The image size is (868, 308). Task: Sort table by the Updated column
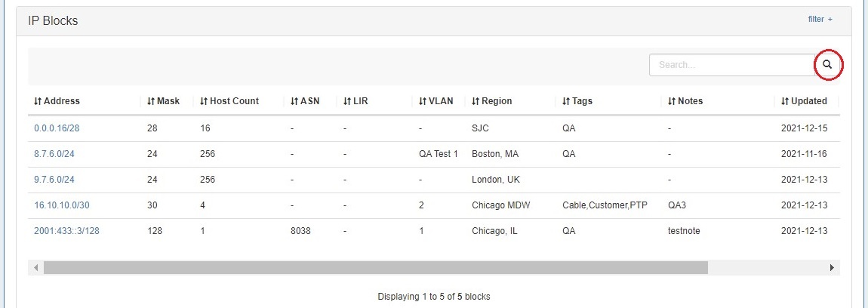(805, 101)
